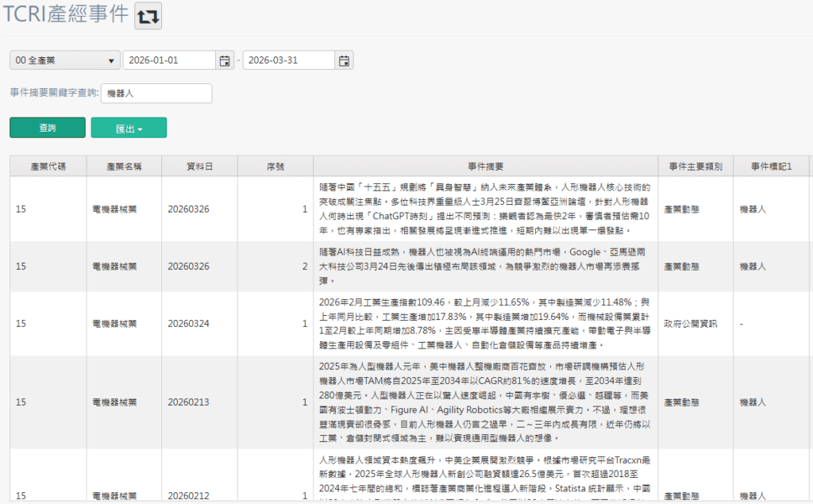Open the 匯出 export dropdown menu

coord(129,128)
